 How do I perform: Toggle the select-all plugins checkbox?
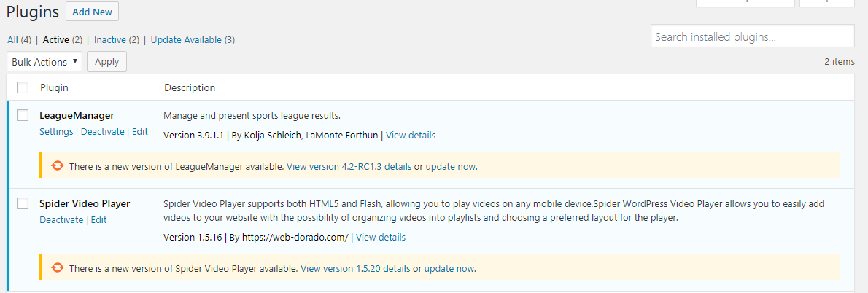pos(23,87)
